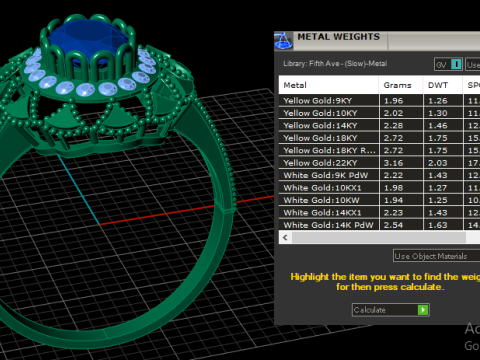Click the 2.03 DWT value
The height and width of the screenshot is (360, 480).
(438, 163)
